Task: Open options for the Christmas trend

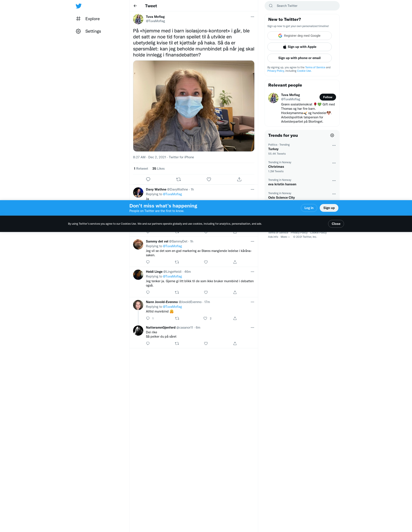Action: click(x=334, y=163)
